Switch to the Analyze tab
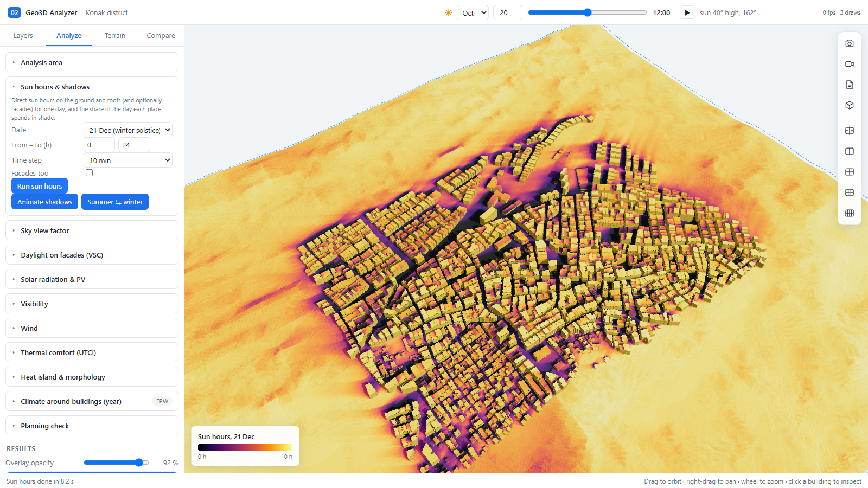 (69, 35)
